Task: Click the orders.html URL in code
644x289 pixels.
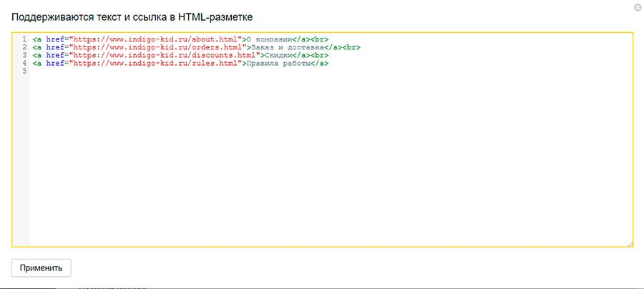Action: click(x=156, y=47)
